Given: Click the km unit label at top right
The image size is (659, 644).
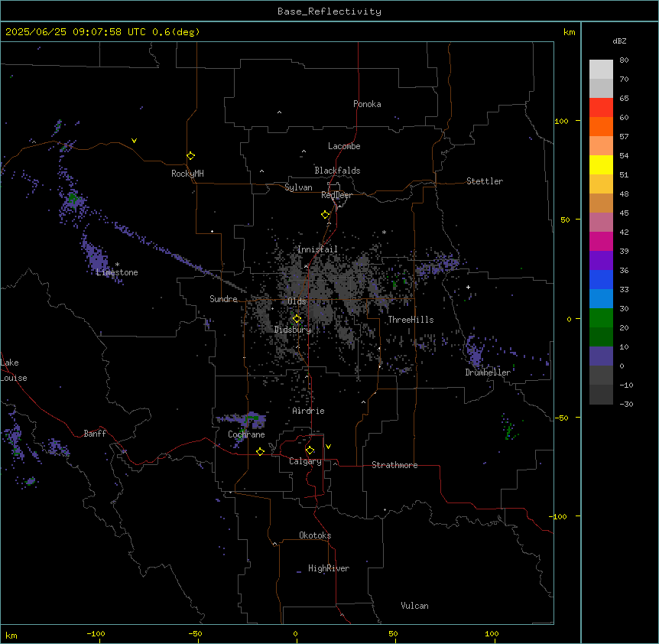Looking at the screenshot, I should pyautogui.click(x=569, y=32).
